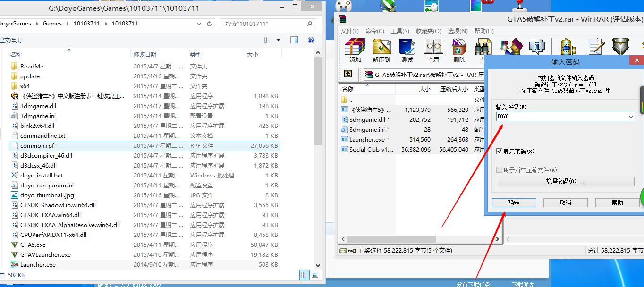Switch Explorer to large thumbnails view icon
Image resolution: width=644 pixels, height=287 pixels.
point(315,275)
